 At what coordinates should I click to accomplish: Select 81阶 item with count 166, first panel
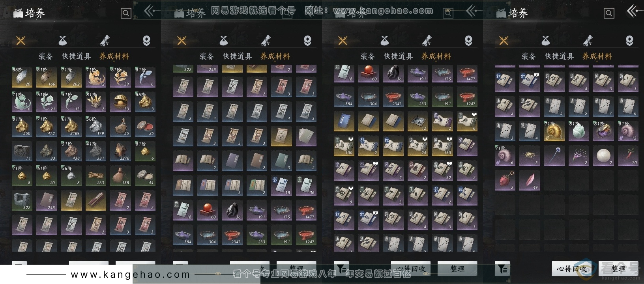47,77
